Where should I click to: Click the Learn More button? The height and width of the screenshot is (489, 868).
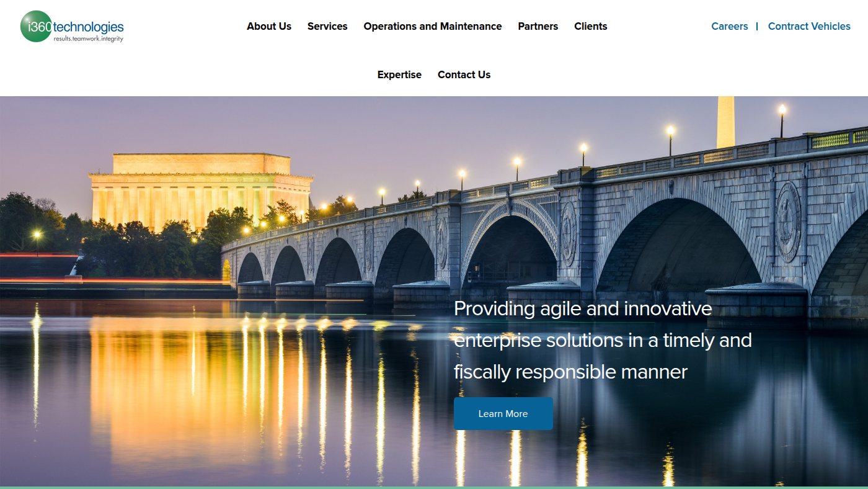pos(503,414)
